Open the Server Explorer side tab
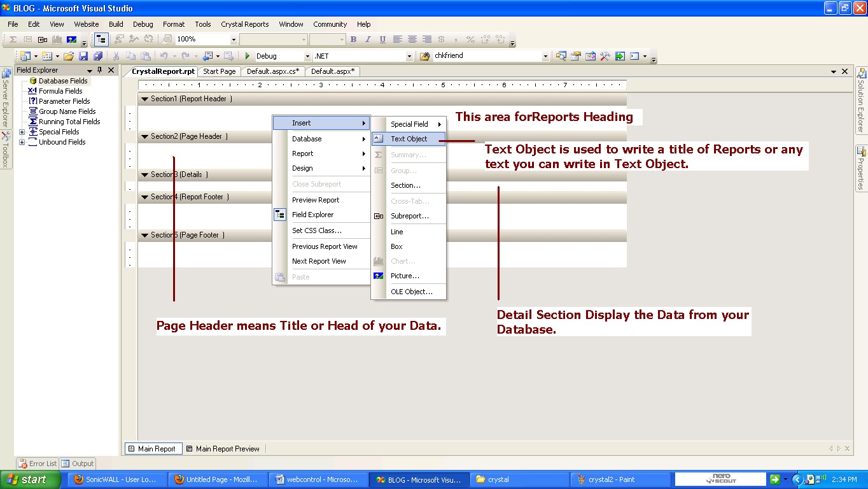The height and width of the screenshot is (489, 868). (x=6, y=97)
